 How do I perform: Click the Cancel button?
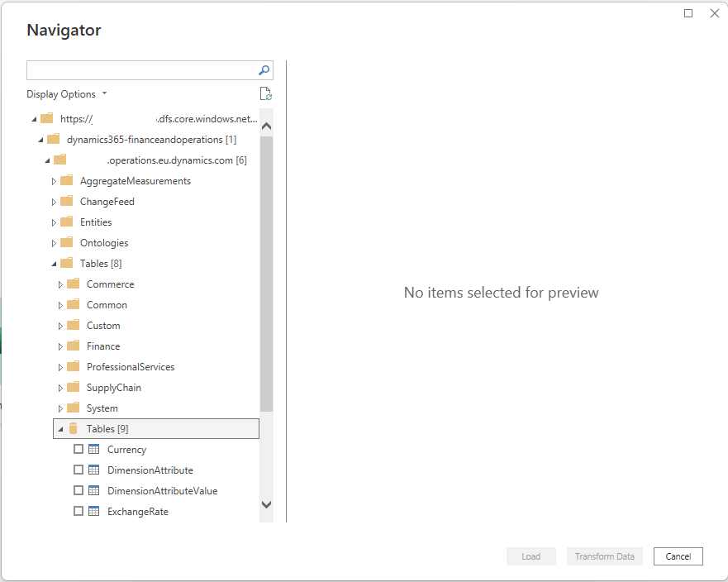pos(678,556)
